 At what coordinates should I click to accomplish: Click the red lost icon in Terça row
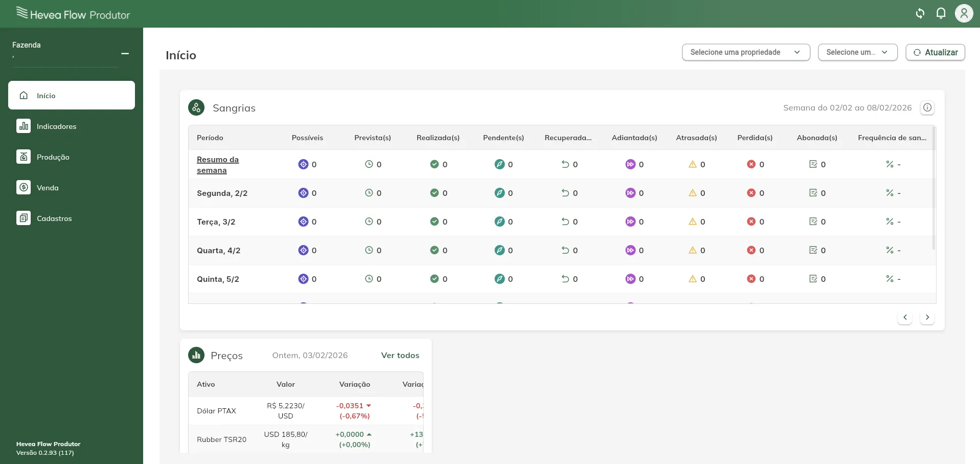751,222
